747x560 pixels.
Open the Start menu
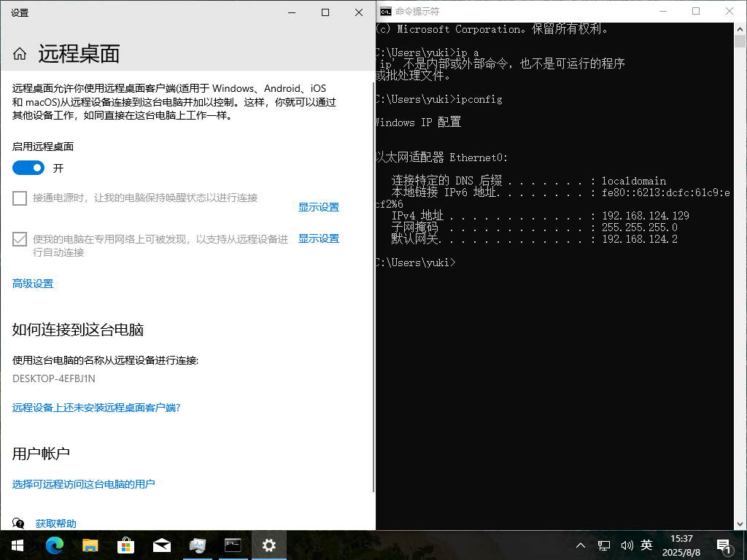click(x=16, y=545)
